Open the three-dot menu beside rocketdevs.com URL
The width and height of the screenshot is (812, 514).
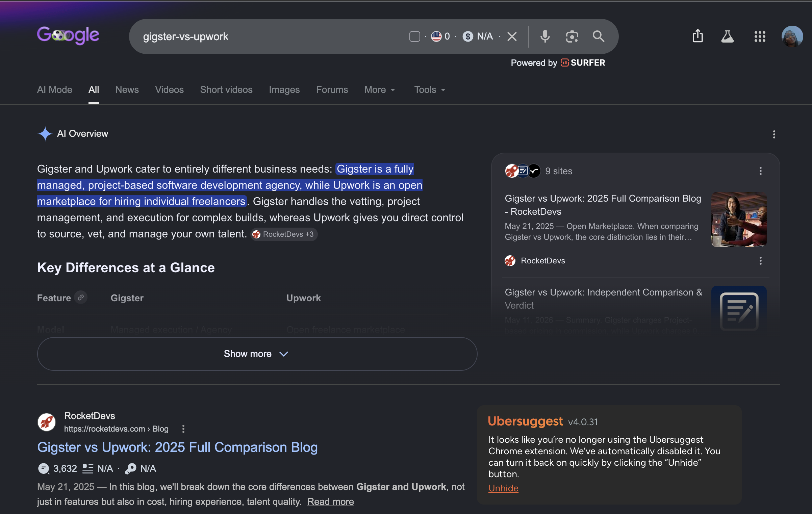pos(183,429)
